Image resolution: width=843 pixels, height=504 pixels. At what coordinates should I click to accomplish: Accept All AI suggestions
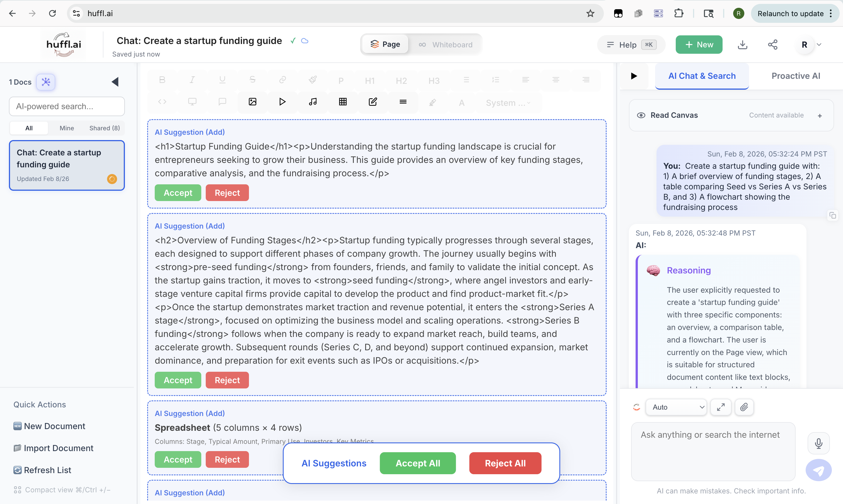coord(417,463)
